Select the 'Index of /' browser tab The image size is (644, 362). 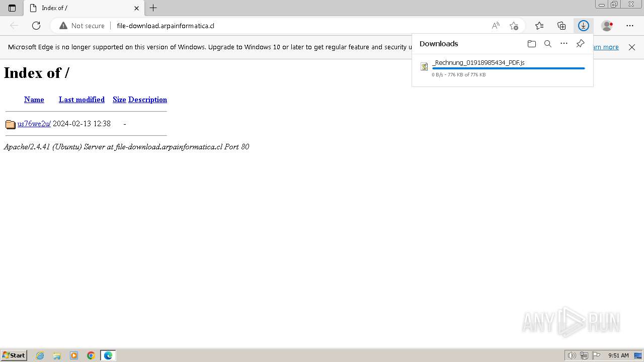84,8
